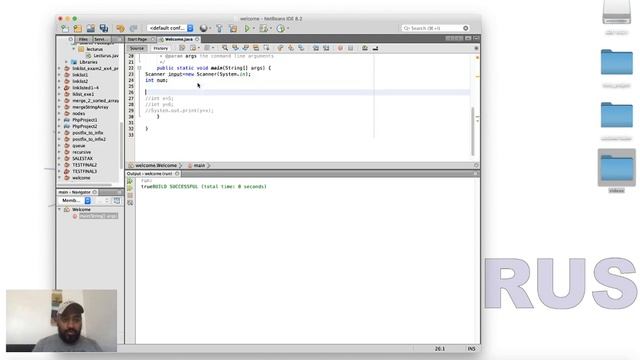Click the Uncomment lines editor icon
Image resolution: width=640 pixels, height=360 pixels.
tap(375, 48)
